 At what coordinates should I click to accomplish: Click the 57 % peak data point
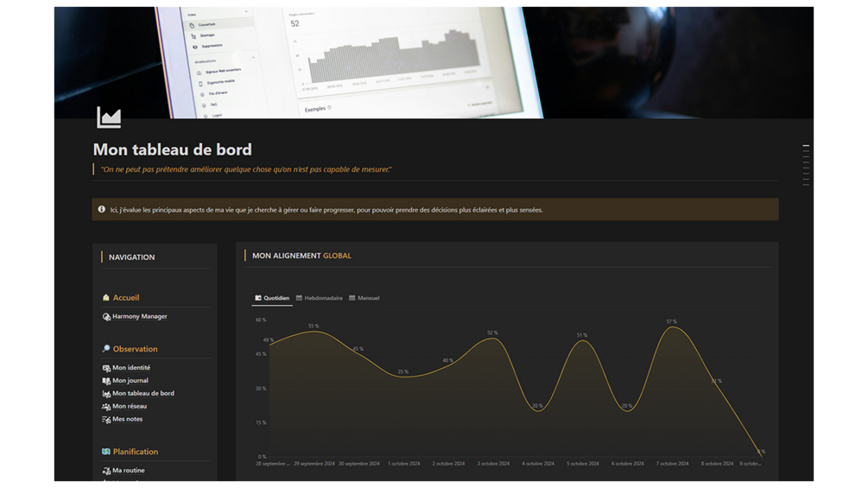pyautogui.click(x=672, y=327)
